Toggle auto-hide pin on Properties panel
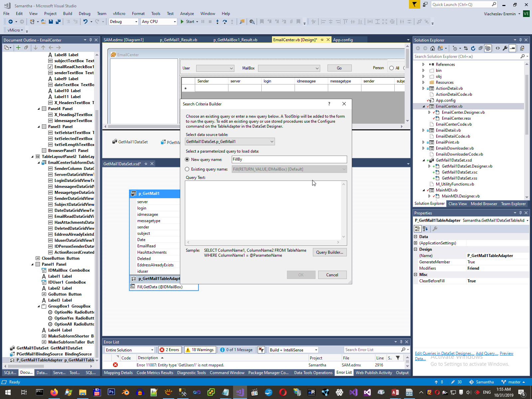This screenshot has width=532, height=399. 521,213
